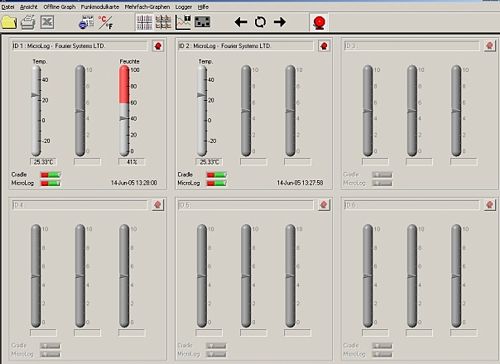Toggle the alarm button of the ID 3 panel

[x=489, y=45]
